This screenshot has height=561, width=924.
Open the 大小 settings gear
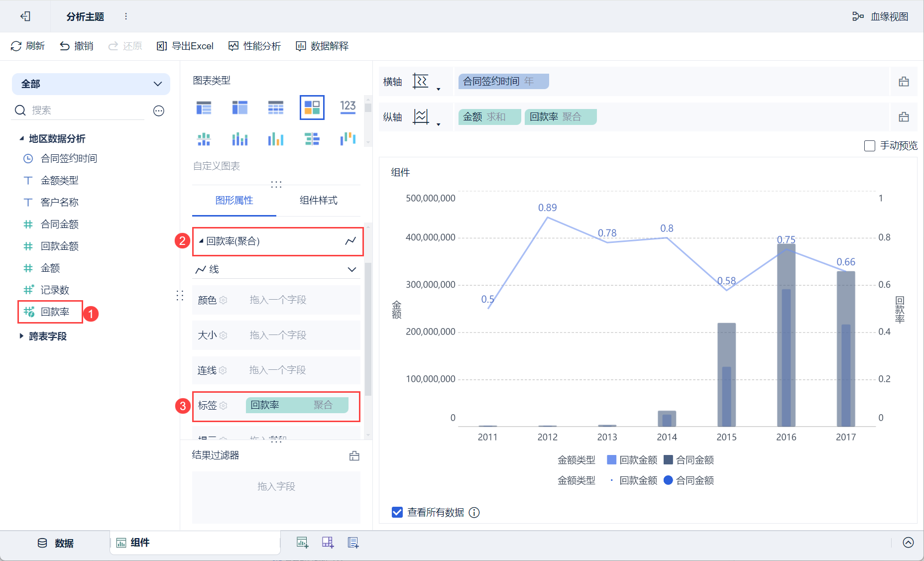click(x=224, y=336)
